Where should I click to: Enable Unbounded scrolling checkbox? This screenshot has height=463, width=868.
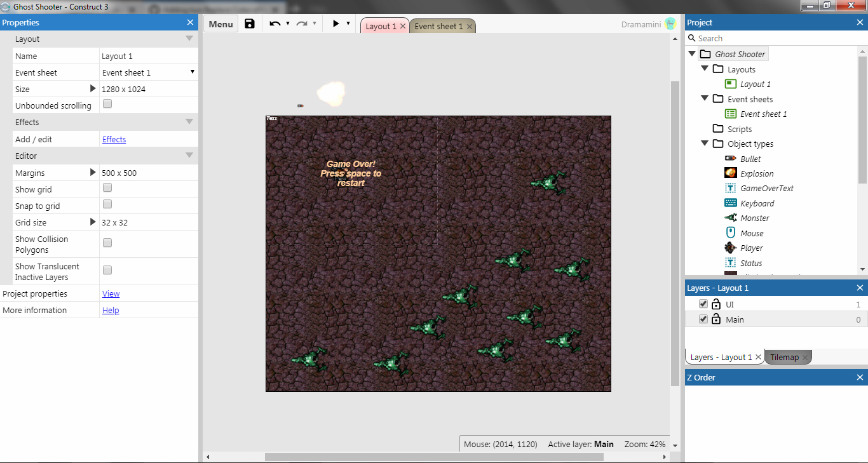tap(107, 104)
